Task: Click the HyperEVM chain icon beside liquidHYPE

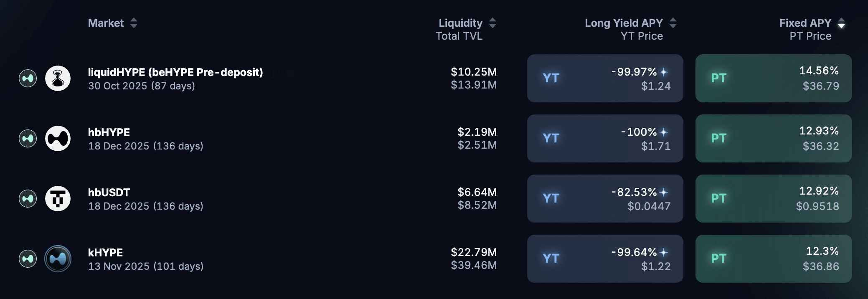Action: point(28,78)
